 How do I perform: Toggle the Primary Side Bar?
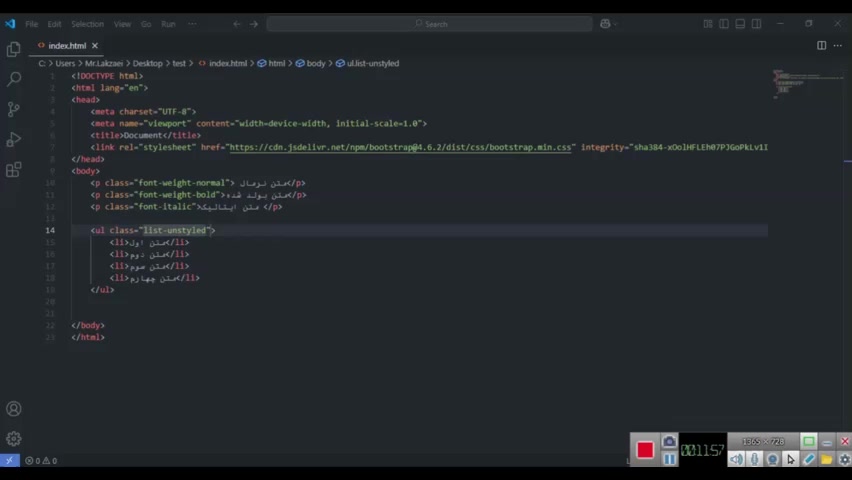(724, 24)
